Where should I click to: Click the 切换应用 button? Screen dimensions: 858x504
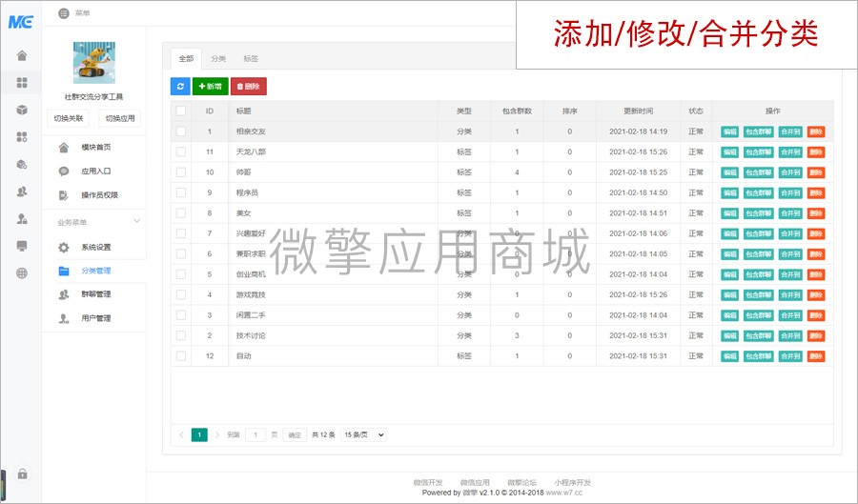(120, 119)
